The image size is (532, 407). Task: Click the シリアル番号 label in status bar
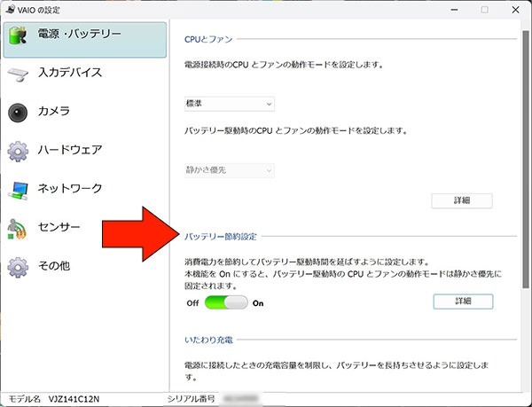(191, 398)
